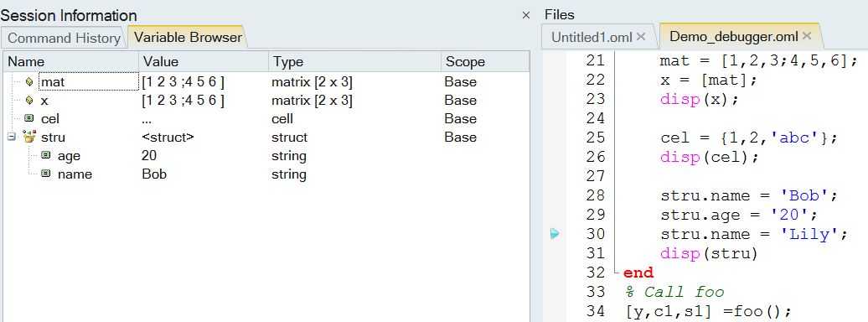Select the Variable Browser tab

pos(188,38)
